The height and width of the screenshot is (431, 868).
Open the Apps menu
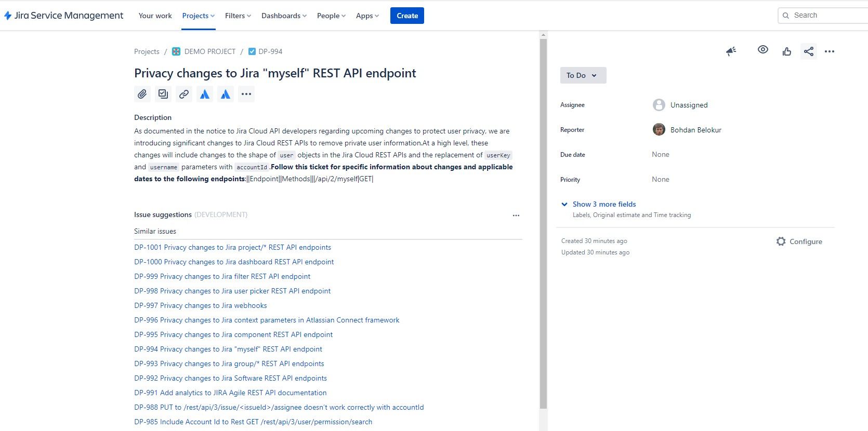click(367, 16)
